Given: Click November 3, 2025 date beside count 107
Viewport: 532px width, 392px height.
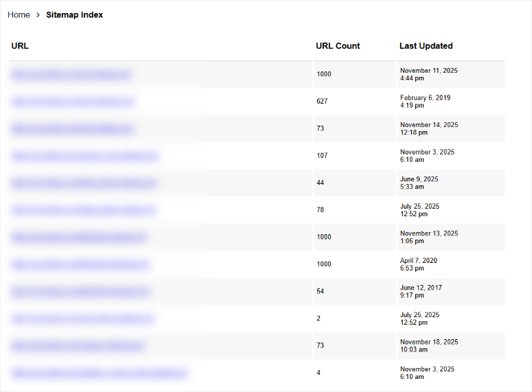Looking at the screenshot, I should 427,156.
